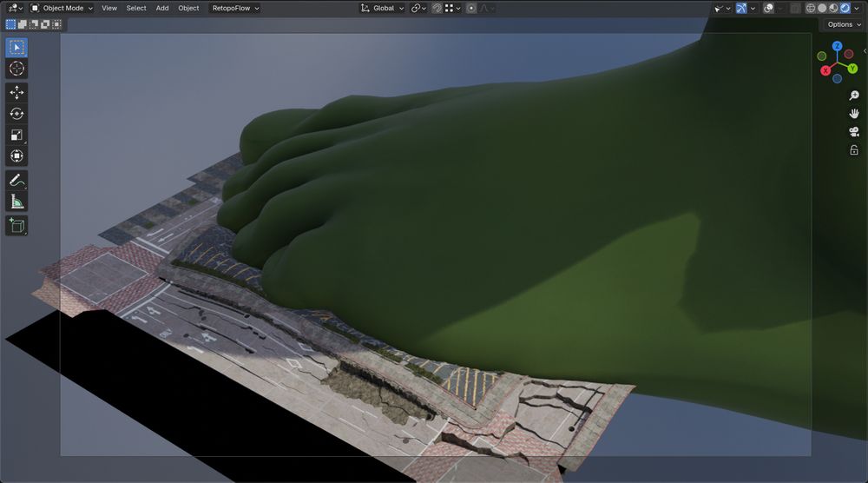Toggle proportional editing
Viewport: 868px width, 483px height.
point(471,9)
